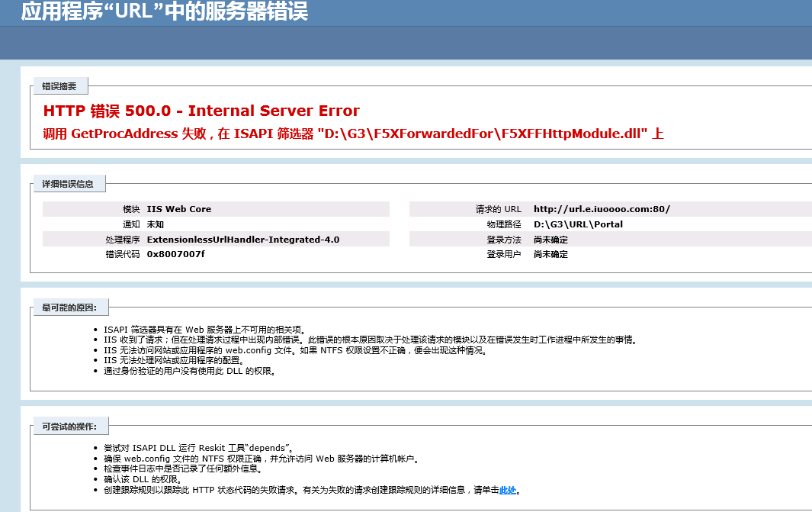Click the page title '应用程序“URL”中的服务器错误'

pyautogui.click(x=165, y=12)
